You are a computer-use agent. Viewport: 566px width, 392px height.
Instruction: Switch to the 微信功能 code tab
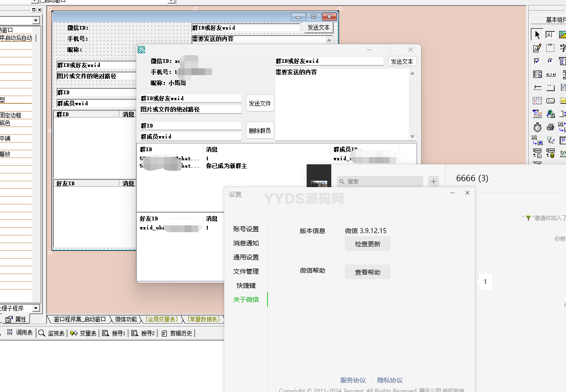coord(126,319)
